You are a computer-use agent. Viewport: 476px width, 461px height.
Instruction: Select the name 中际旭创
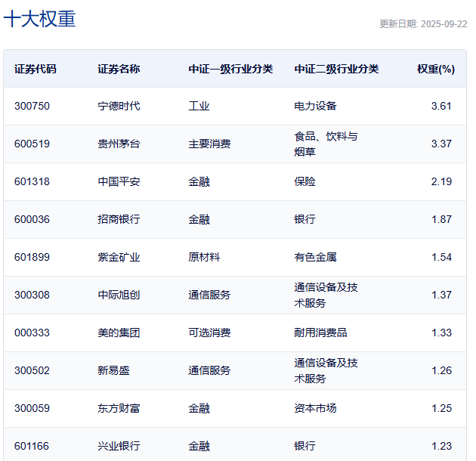coord(119,295)
